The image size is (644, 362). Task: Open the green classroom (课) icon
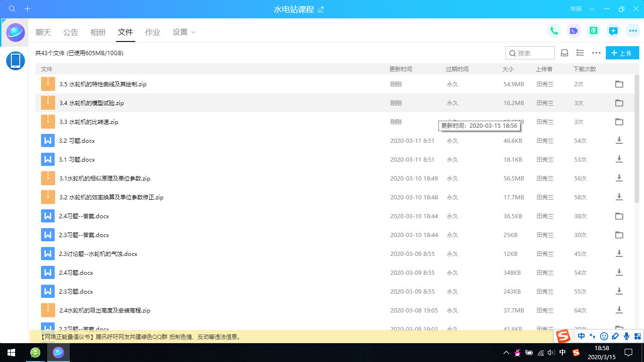click(594, 31)
